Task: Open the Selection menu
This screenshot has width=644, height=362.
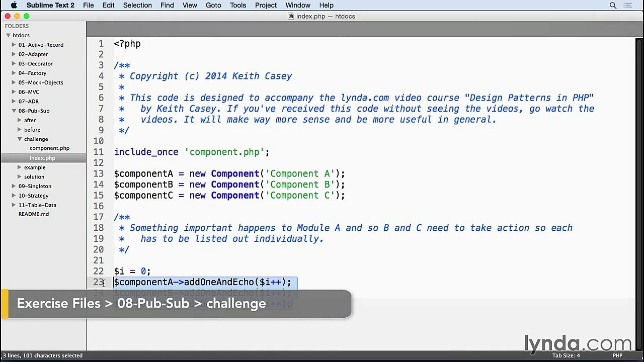Action: pos(137,6)
